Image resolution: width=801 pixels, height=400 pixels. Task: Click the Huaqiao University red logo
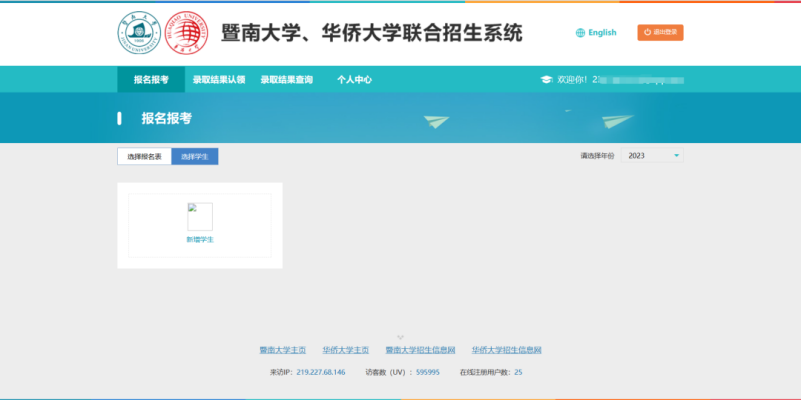coord(186,33)
